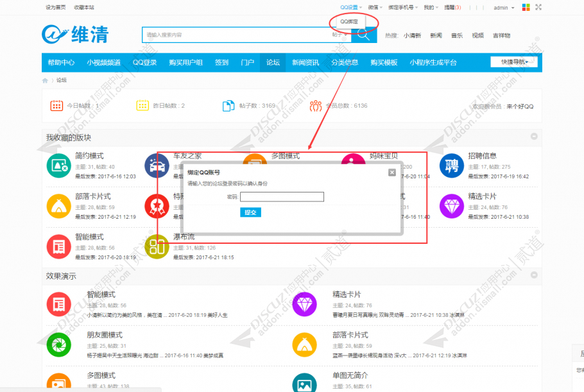Expand the 我的 dropdown

(431, 8)
